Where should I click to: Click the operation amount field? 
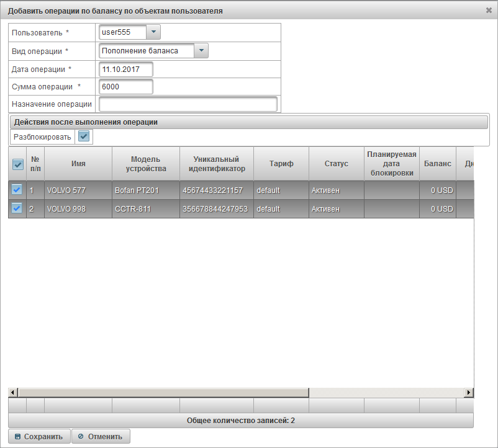tap(126, 87)
